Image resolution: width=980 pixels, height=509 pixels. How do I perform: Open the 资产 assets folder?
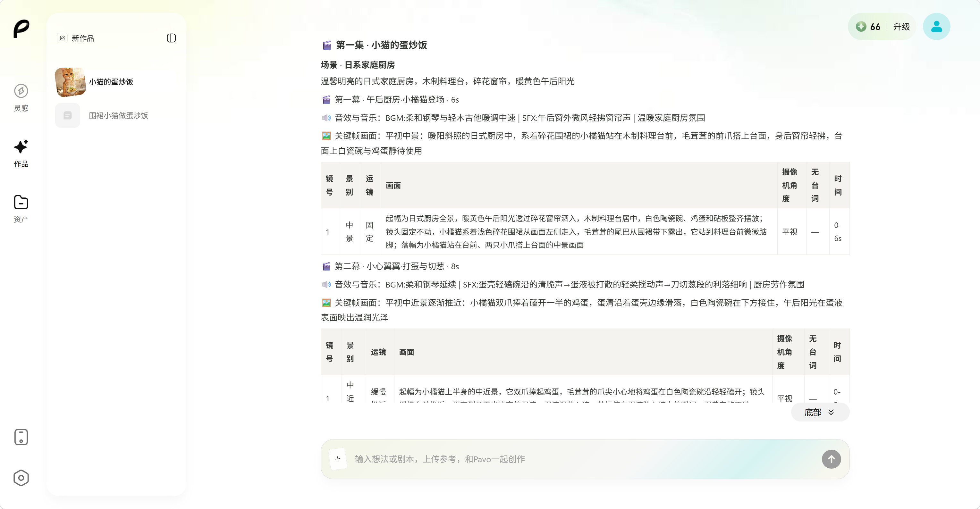(21, 209)
